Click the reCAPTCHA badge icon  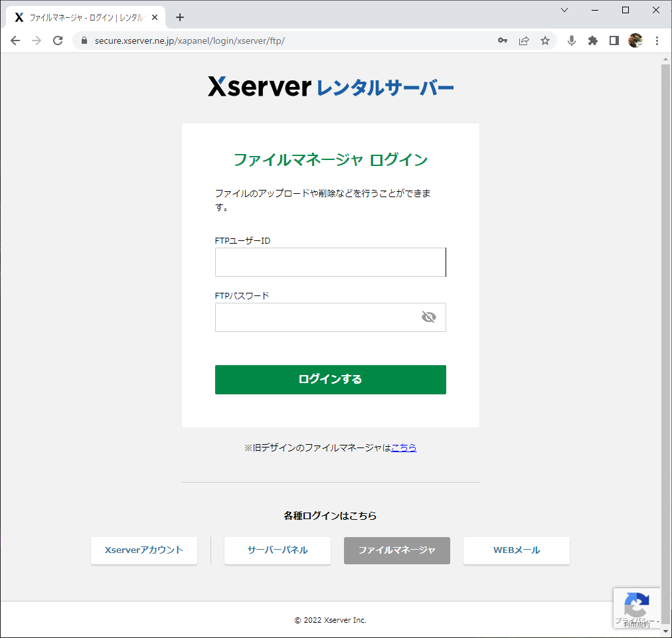click(x=636, y=608)
